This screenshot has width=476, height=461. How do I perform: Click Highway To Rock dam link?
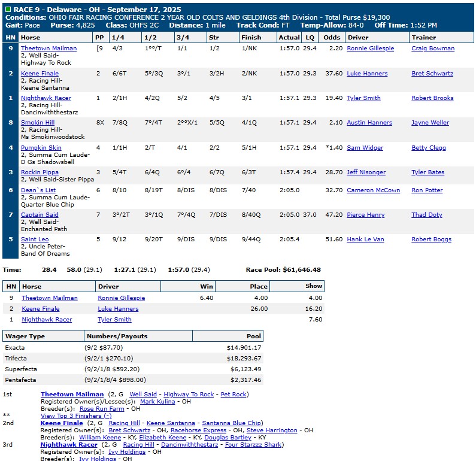pyautogui.click(x=189, y=395)
